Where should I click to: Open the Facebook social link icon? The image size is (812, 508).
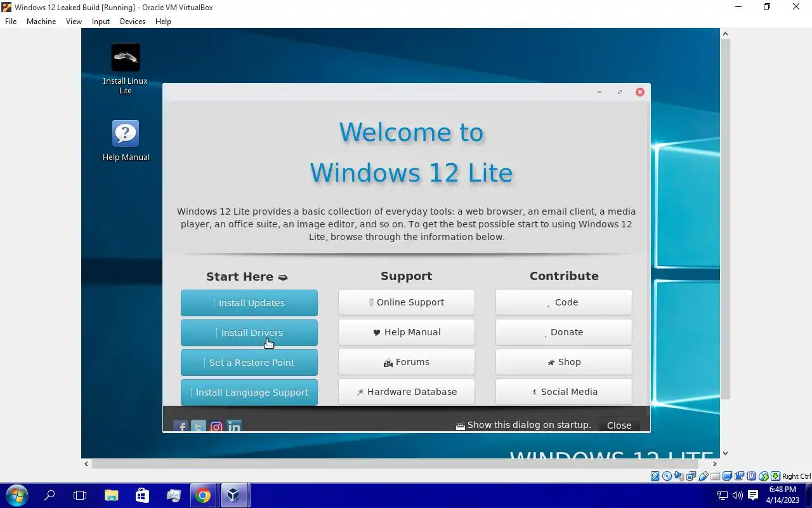(181, 427)
